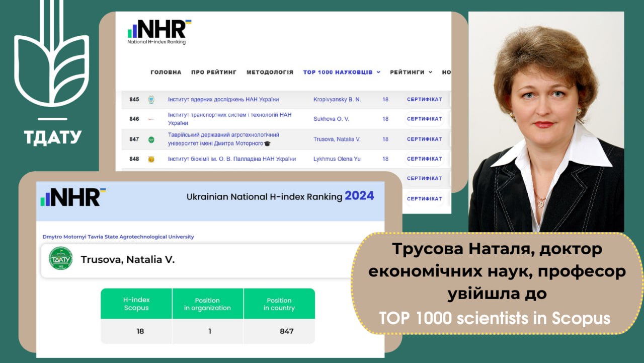The height and width of the screenshot is (363, 644).
Task: Go to the ГОЛОВНА menu item
Action: 166,72
